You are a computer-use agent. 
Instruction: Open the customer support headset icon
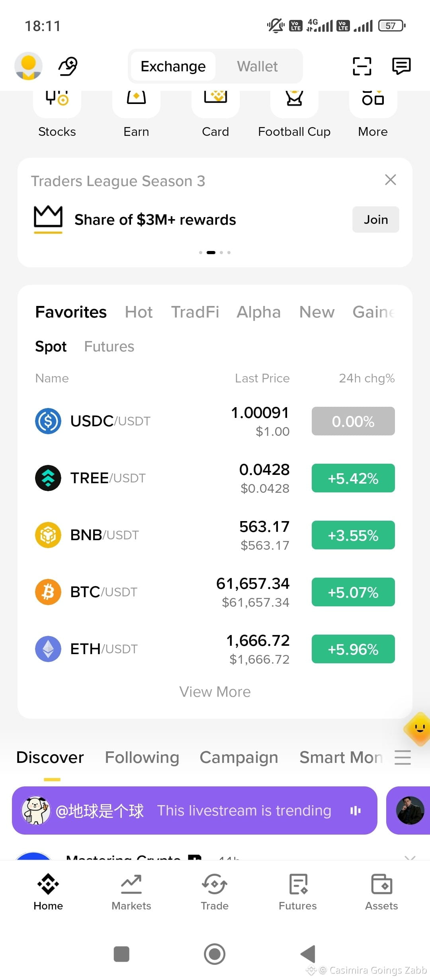point(68,66)
